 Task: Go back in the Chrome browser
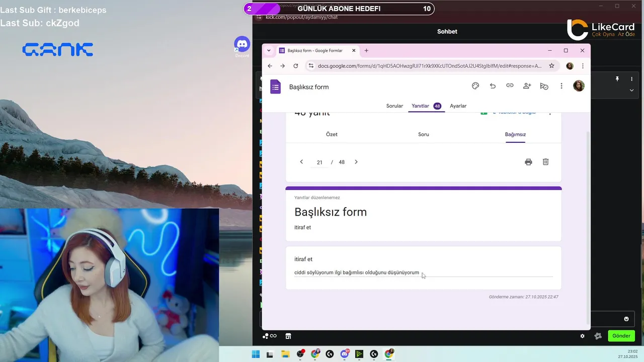click(270, 66)
